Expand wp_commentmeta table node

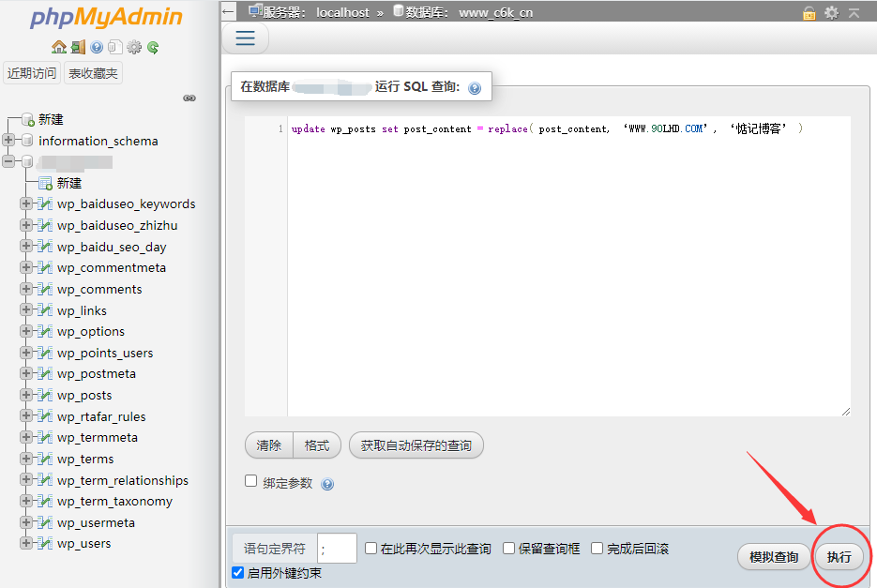point(25,267)
